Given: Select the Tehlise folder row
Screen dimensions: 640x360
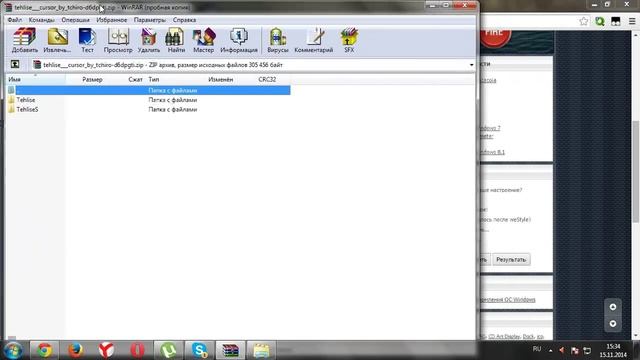Looking at the screenshot, I should pos(149,100).
